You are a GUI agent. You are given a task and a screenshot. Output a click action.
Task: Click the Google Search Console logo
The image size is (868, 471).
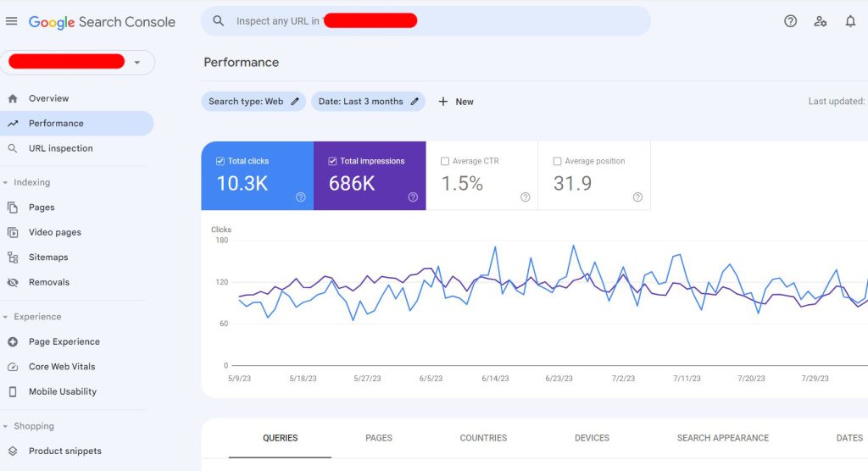[102, 22]
